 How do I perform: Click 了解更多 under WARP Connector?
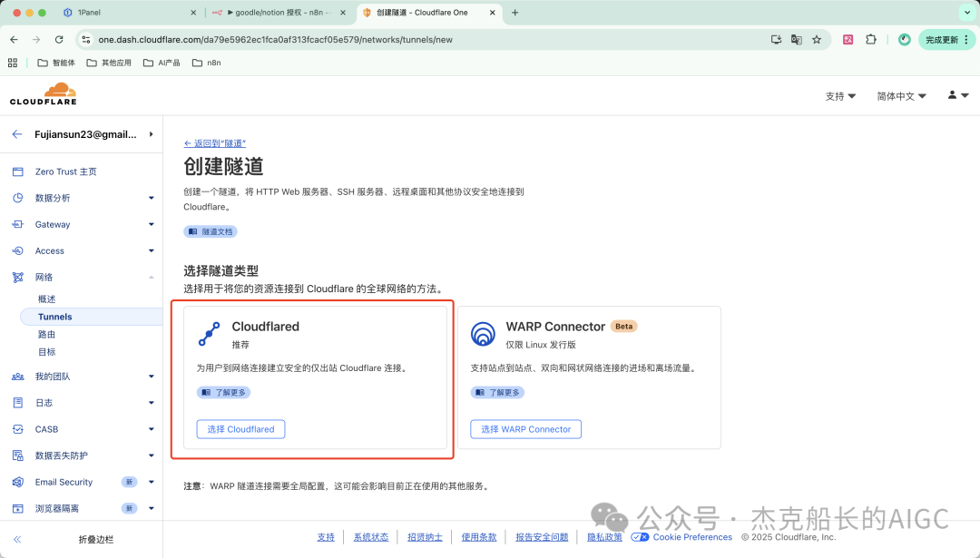click(497, 392)
